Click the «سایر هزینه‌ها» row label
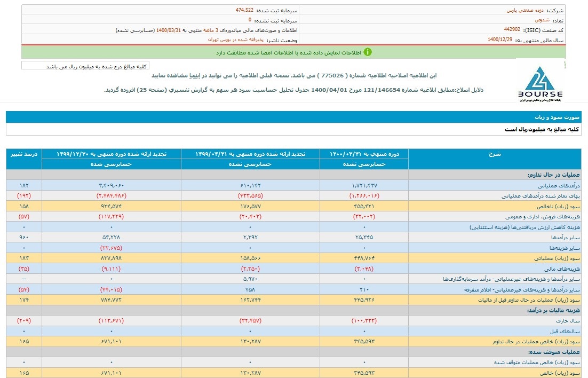Screen dimensions: 588x378 pyautogui.click(x=565, y=248)
